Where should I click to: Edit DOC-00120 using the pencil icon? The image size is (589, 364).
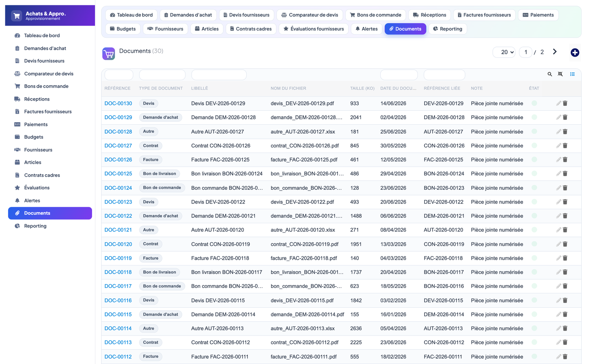(x=558, y=244)
